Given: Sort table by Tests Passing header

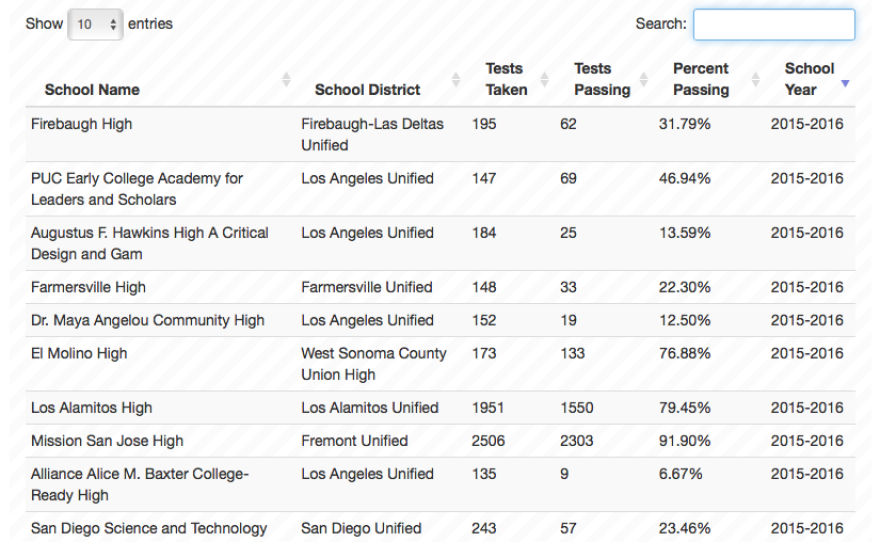Looking at the screenshot, I should click(x=602, y=79).
